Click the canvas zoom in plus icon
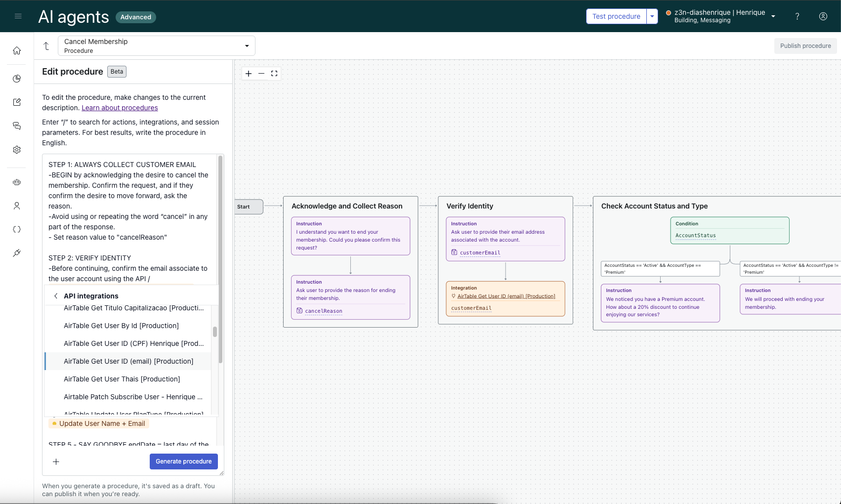Screen dimensions: 841x504 pyautogui.click(x=249, y=74)
